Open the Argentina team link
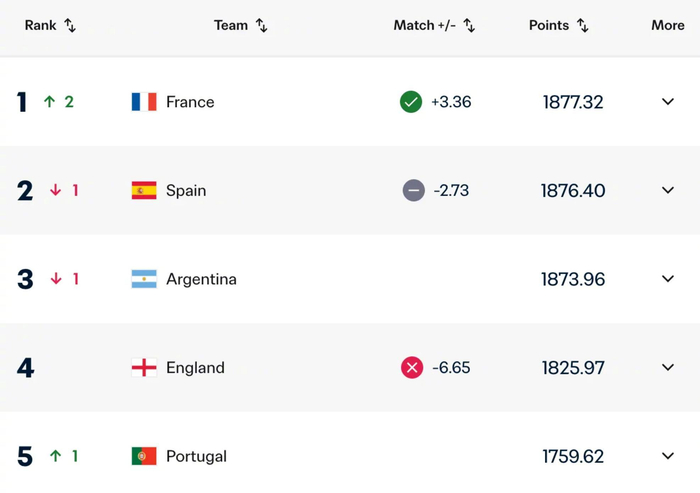This screenshot has height=493, width=700. [201, 279]
